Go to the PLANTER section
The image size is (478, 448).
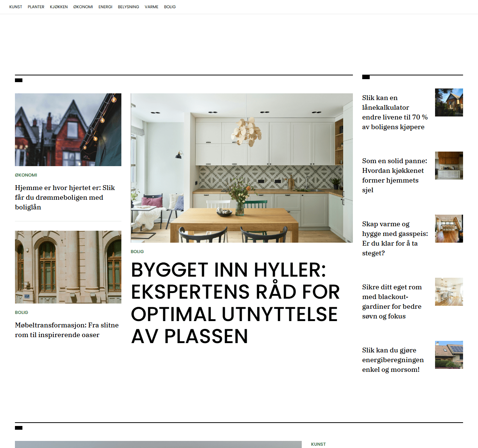[x=36, y=7]
